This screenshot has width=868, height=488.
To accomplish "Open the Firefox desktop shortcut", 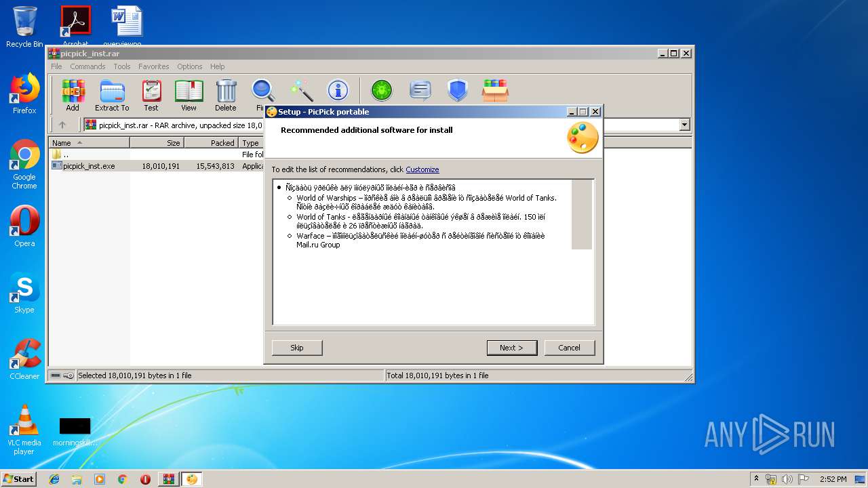I will coord(24,94).
